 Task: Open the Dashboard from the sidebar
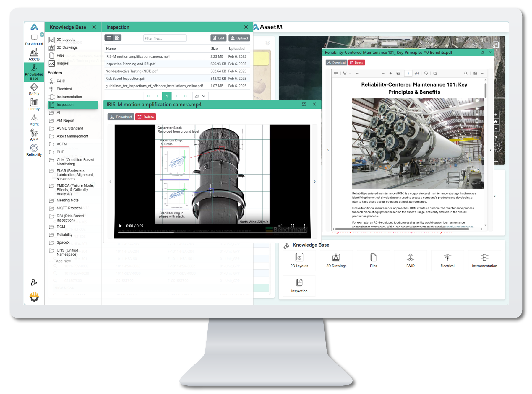34,40
